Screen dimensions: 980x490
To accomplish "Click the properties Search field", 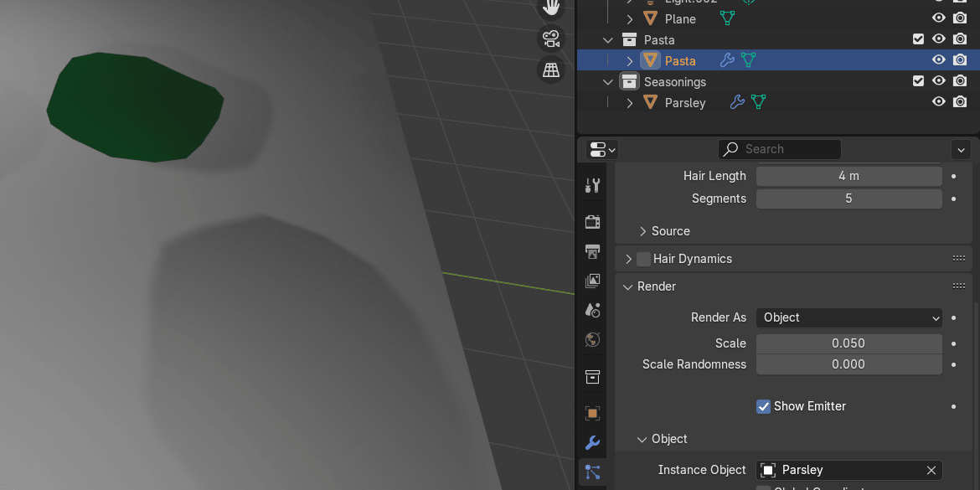I will [780, 149].
